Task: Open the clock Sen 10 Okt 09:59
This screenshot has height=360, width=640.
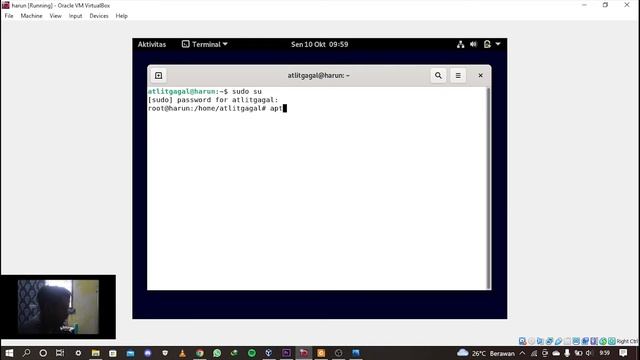Action: pos(320,44)
